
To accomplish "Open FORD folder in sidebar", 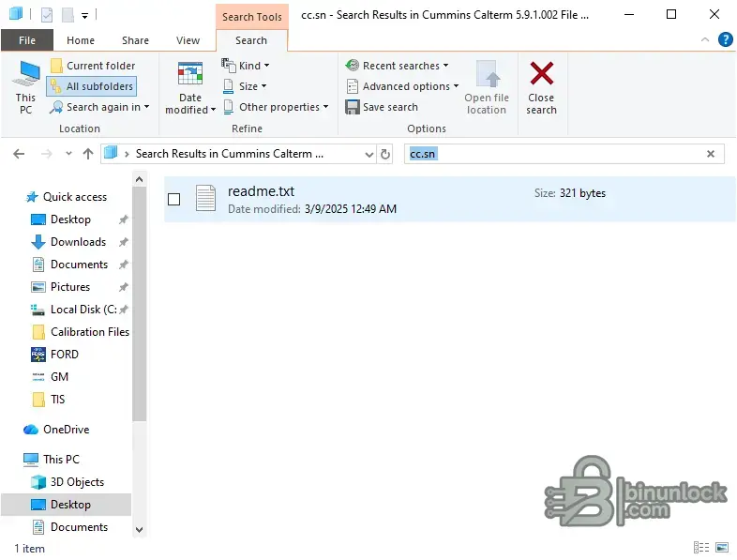I will click(x=65, y=355).
